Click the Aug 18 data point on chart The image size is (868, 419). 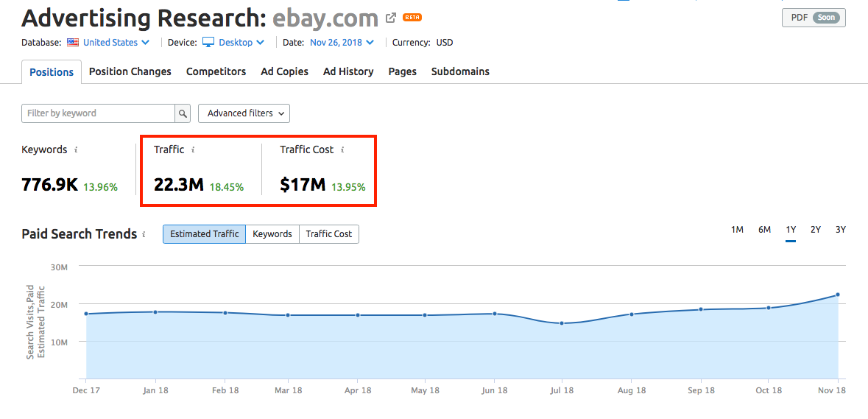pos(631,314)
